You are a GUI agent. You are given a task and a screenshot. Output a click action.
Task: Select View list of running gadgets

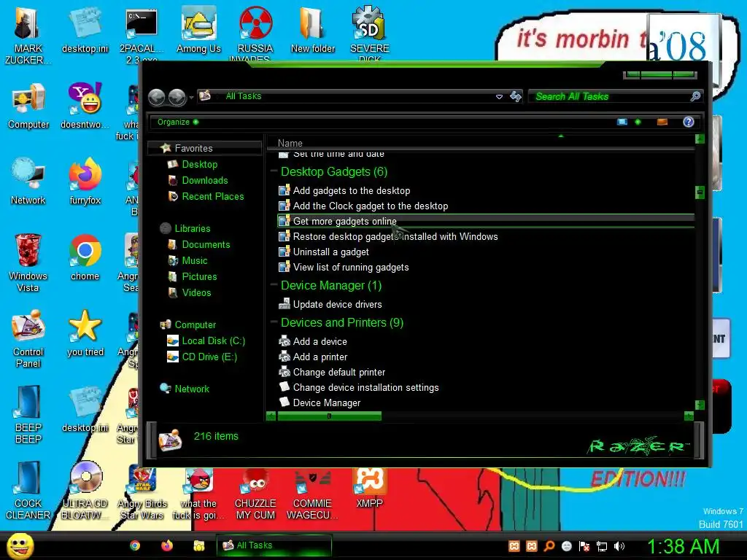(351, 267)
